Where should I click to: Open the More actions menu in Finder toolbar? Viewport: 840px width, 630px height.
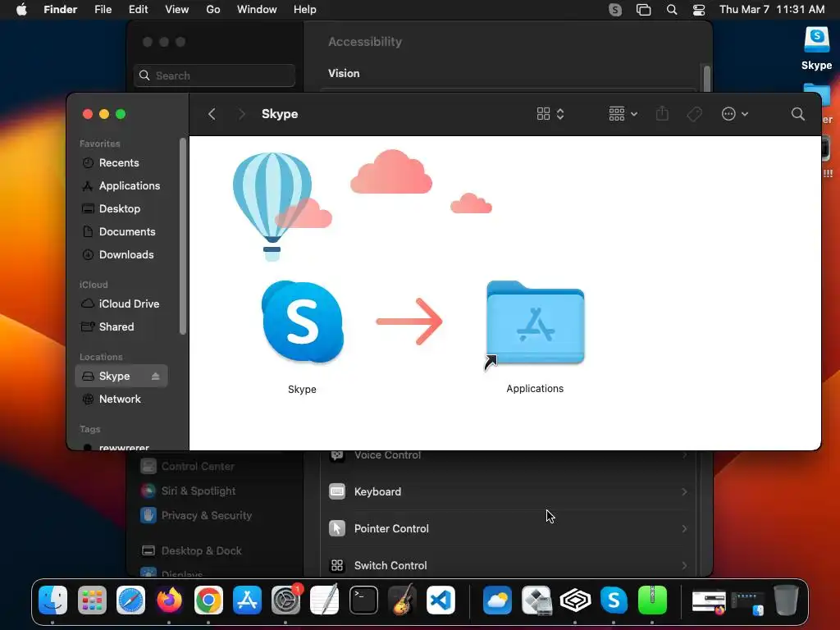click(x=734, y=114)
